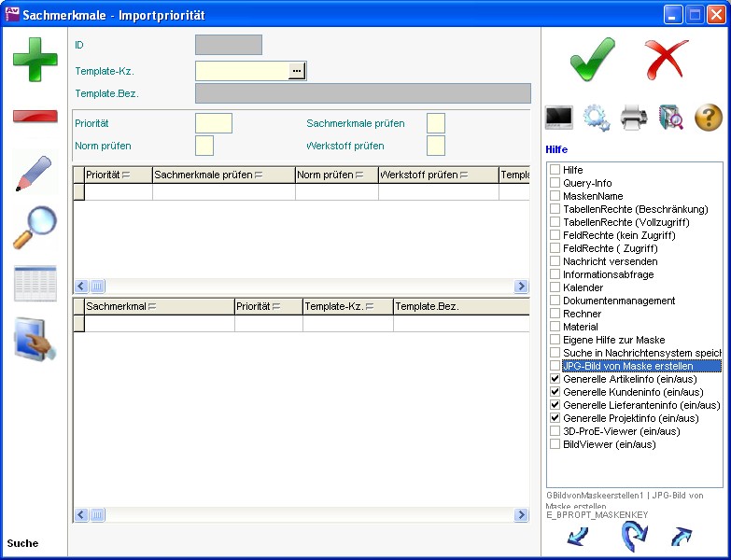This screenshot has width=731, height=560.
Task: Click the red minus delete record icon
Action: coord(35,116)
